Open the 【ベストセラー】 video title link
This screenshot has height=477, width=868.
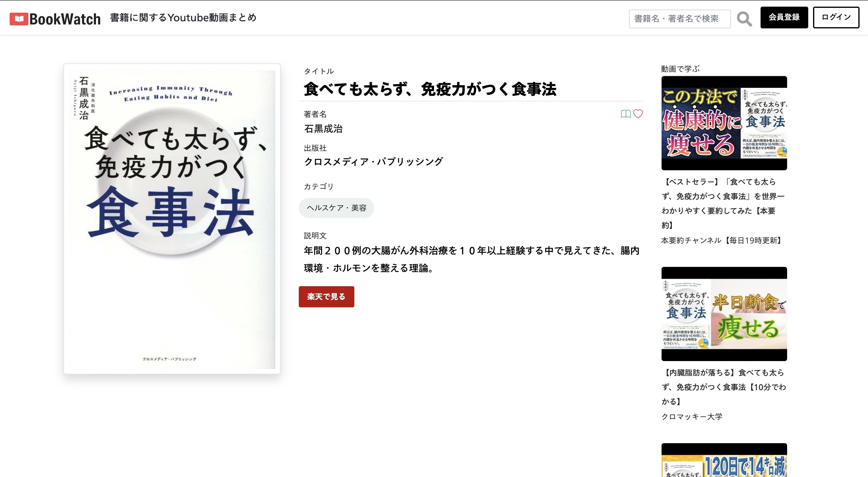point(723,203)
